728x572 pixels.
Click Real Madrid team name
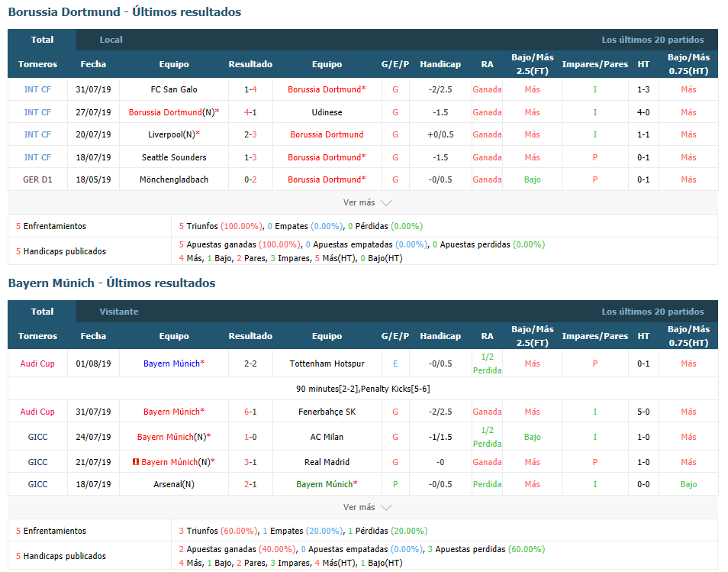coord(327,462)
